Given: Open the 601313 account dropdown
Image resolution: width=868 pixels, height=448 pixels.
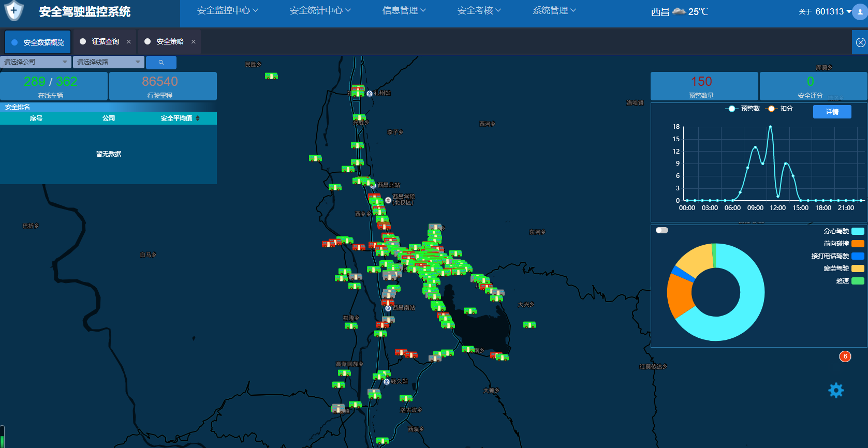Looking at the screenshot, I should pyautogui.click(x=833, y=11).
